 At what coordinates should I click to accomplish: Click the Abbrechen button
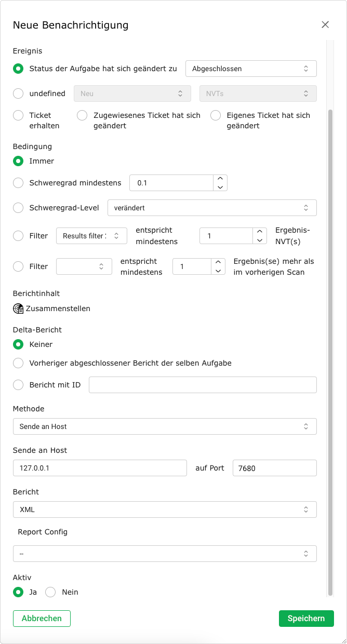[x=42, y=619]
